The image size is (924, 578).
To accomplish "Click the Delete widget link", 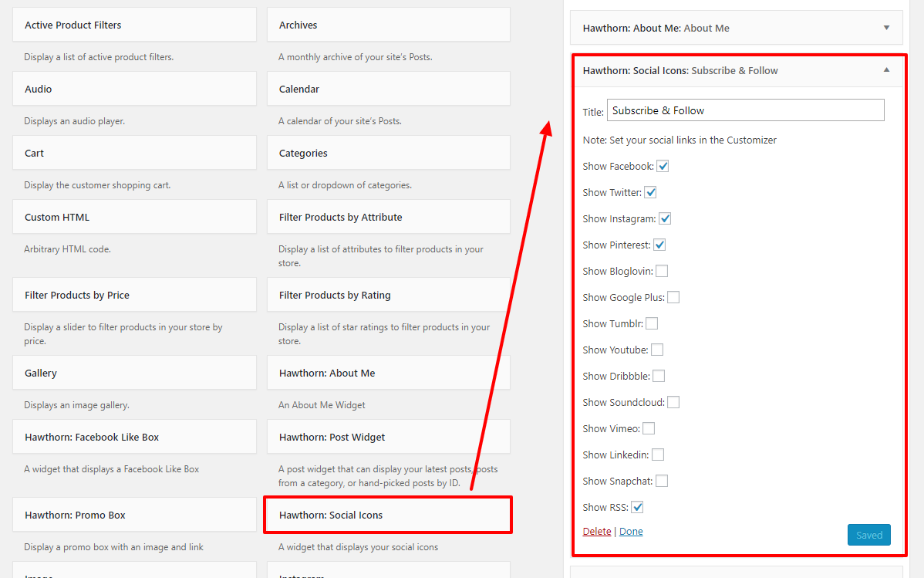I will tap(597, 532).
